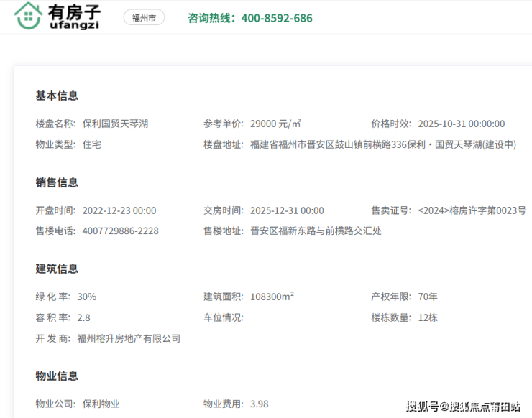Screen dimensions: 532x418
Task: Click the 有房子 ufangzi logo text
Action: [75, 17]
